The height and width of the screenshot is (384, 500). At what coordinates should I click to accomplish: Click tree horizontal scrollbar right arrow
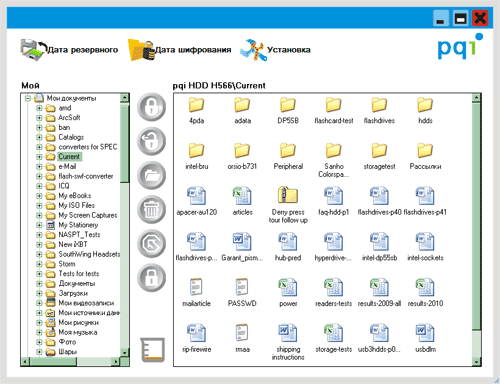(116, 361)
